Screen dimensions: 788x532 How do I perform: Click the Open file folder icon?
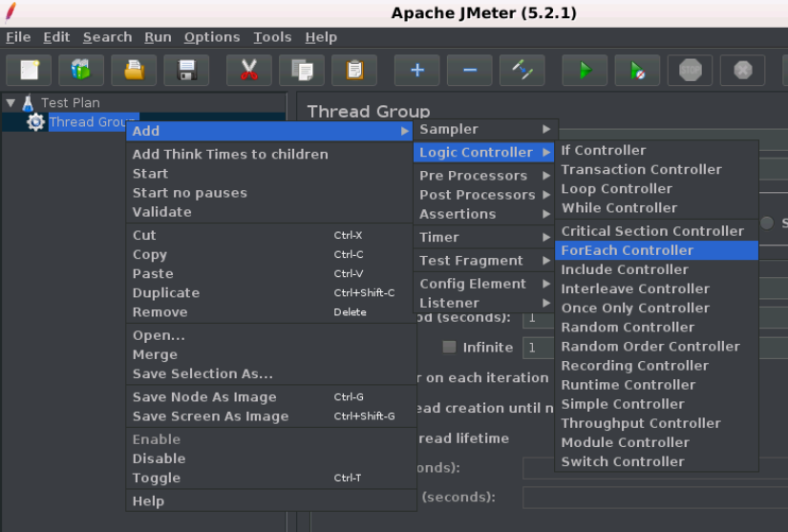[x=134, y=70]
